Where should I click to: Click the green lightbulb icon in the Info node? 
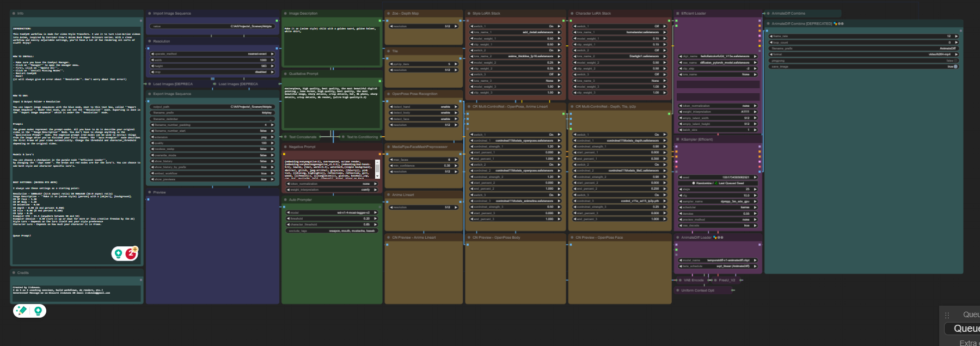(118, 253)
